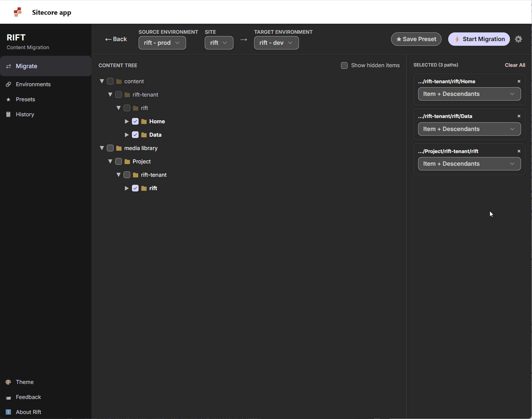Go Back to previous step
The image size is (532, 419).
[x=116, y=39]
